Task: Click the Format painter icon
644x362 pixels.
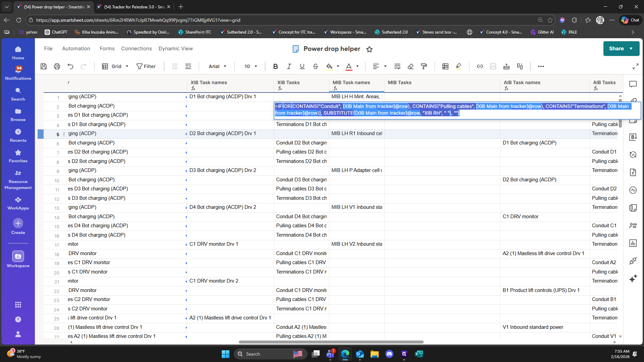Action: tap(424, 66)
